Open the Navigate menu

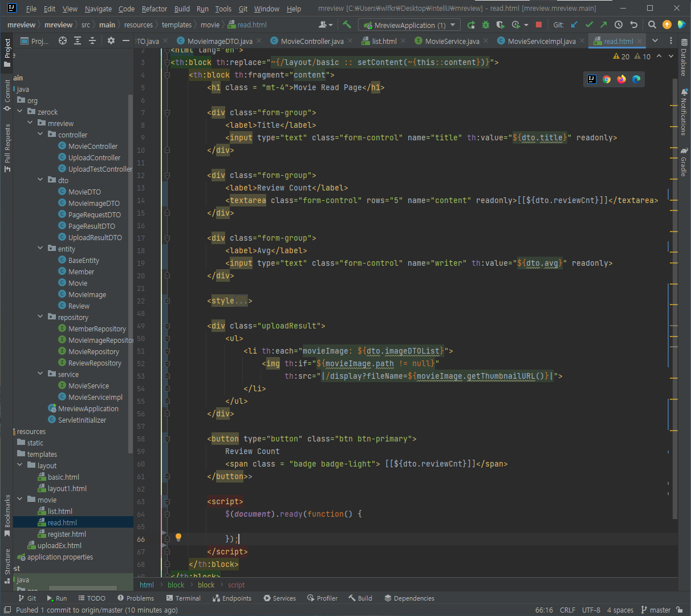pyautogui.click(x=99, y=9)
